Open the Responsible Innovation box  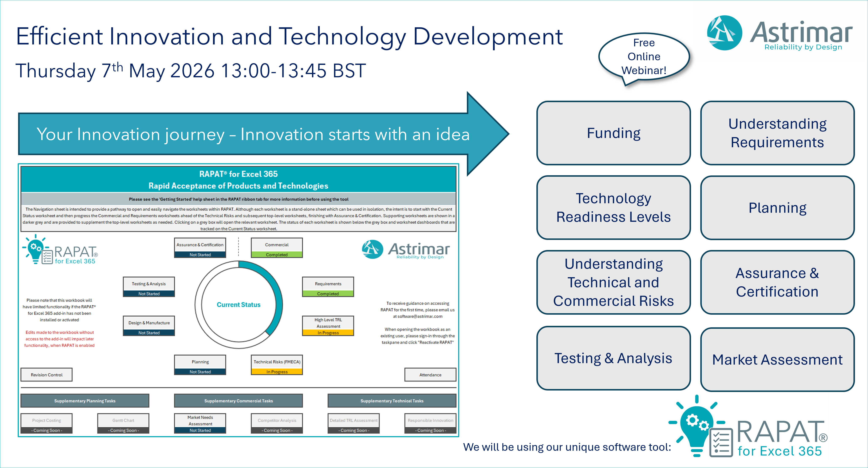pyautogui.click(x=430, y=424)
